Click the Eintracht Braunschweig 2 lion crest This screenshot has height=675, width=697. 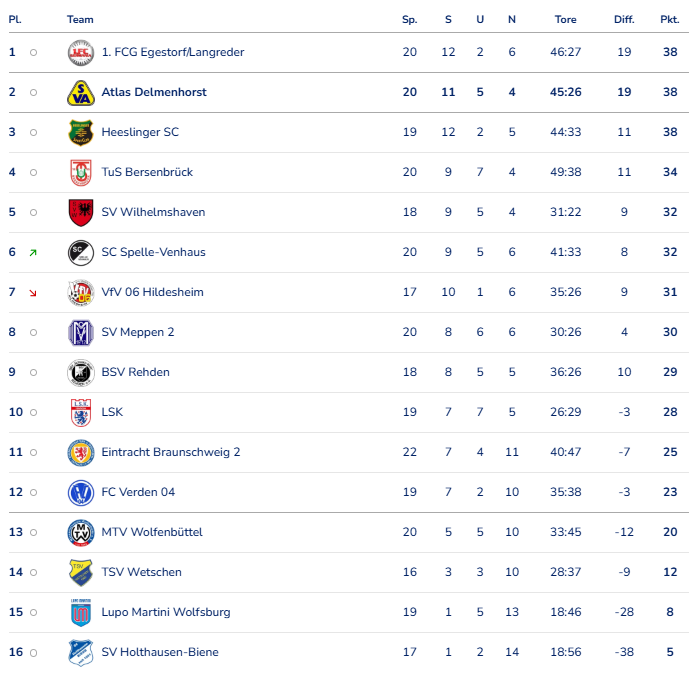(80, 452)
